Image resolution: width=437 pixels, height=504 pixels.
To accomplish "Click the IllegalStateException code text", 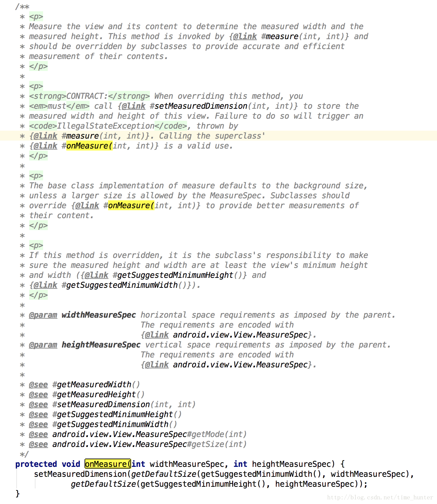I will pos(106,126).
